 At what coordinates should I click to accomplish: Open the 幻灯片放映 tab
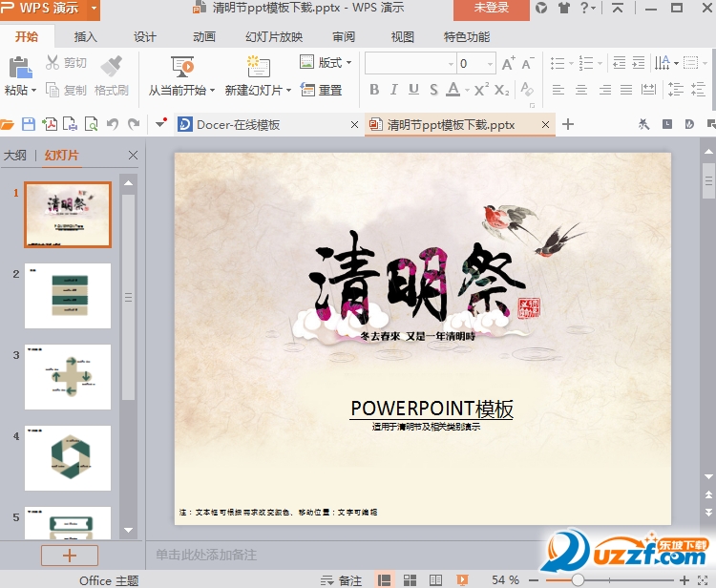click(274, 36)
